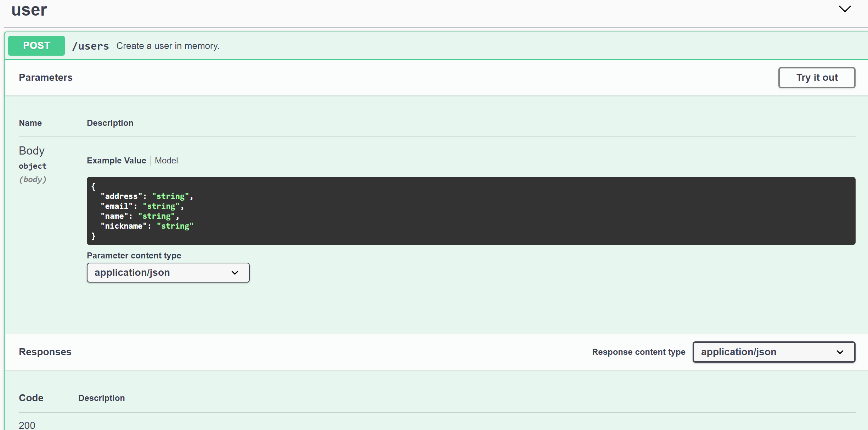The height and width of the screenshot is (430, 868).
Task: Click the Response content type label
Action: click(638, 352)
